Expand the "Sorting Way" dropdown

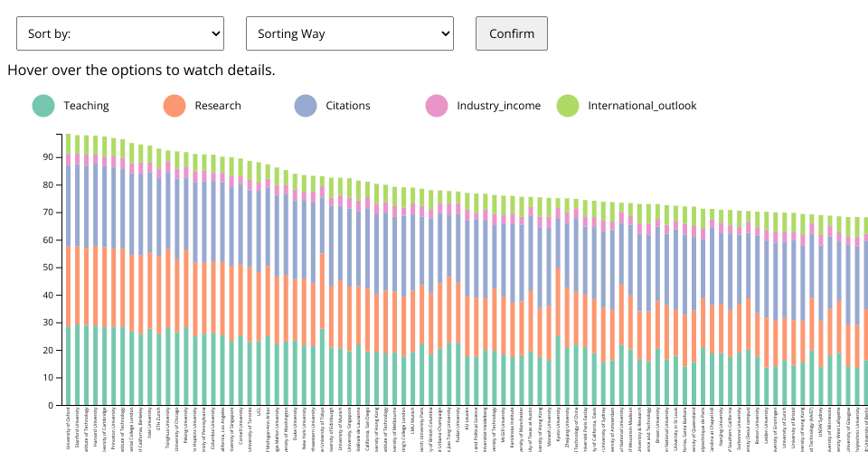tap(349, 33)
